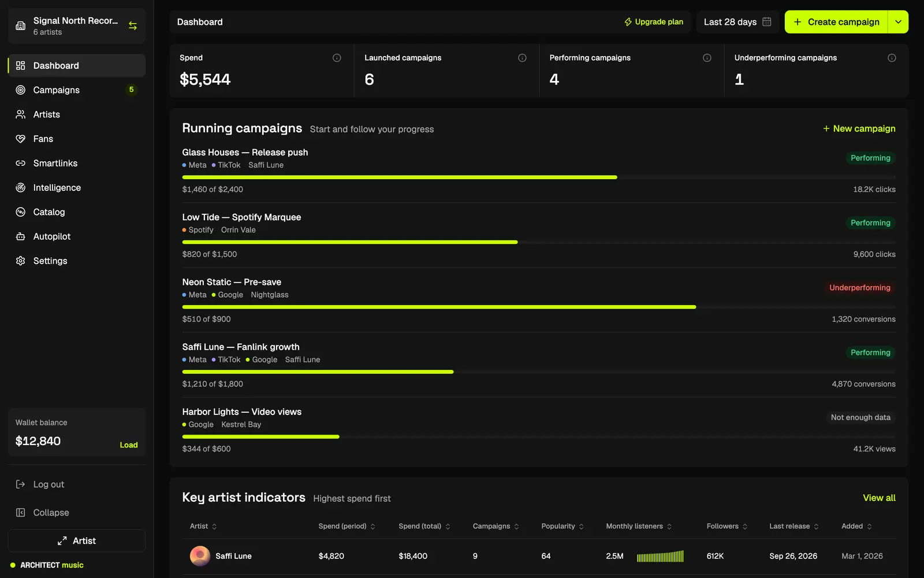The width and height of the screenshot is (924, 578).
Task: Select Intelligence in the sidebar
Action: (77, 188)
